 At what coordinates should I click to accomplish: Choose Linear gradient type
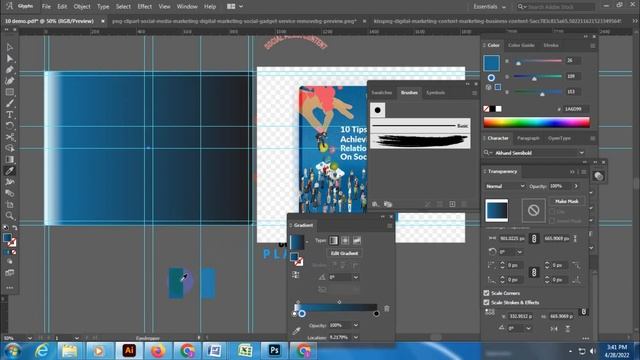point(333,240)
